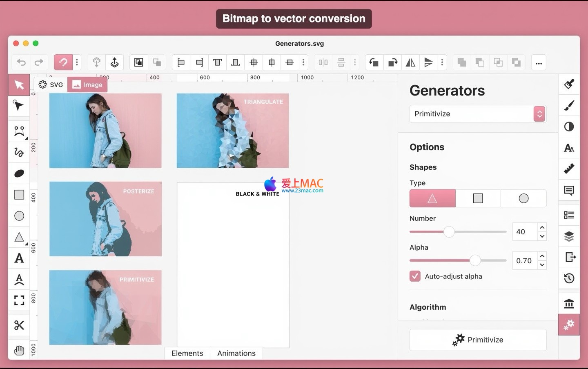This screenshot has height=369, width=588.
Task: Open the Export panel icon
Action: 570,257
